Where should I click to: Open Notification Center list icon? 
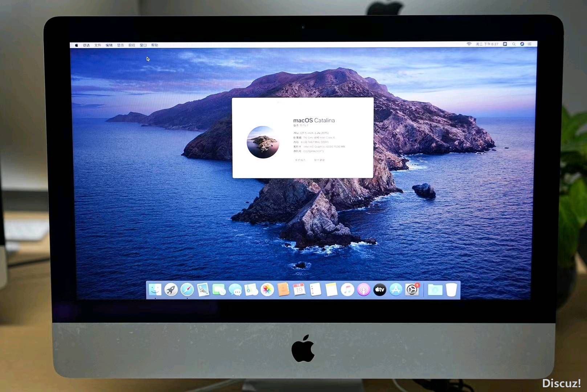tap(530, 44)
